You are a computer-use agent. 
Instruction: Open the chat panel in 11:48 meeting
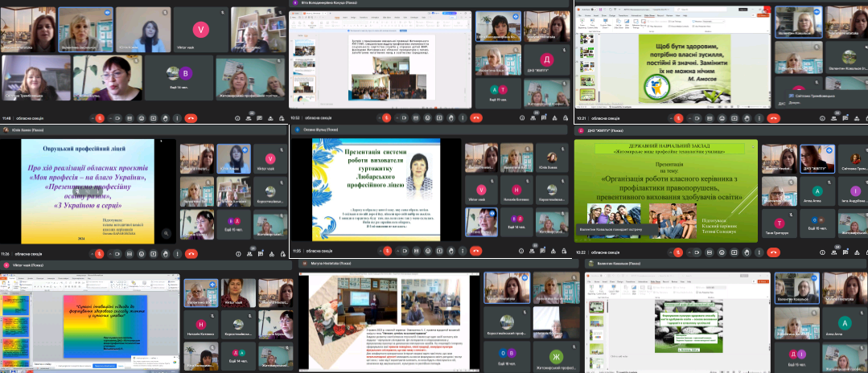pos(259,118)
